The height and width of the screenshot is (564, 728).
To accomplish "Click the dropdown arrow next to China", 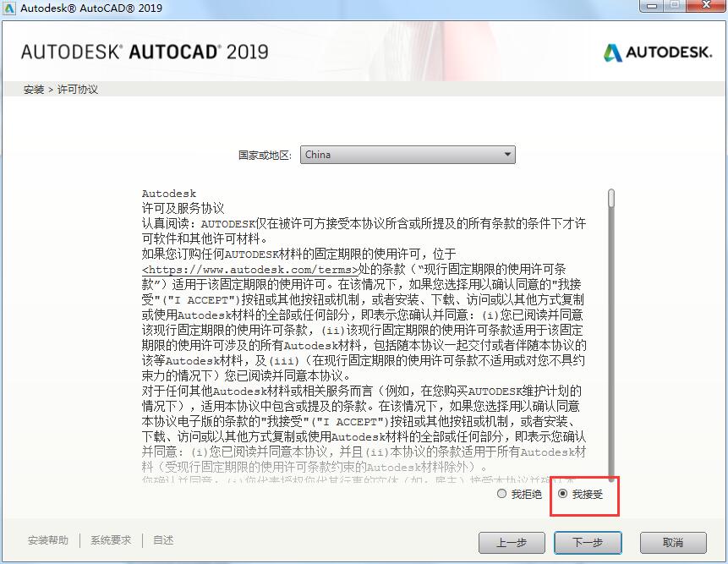I will coord(507,155).
